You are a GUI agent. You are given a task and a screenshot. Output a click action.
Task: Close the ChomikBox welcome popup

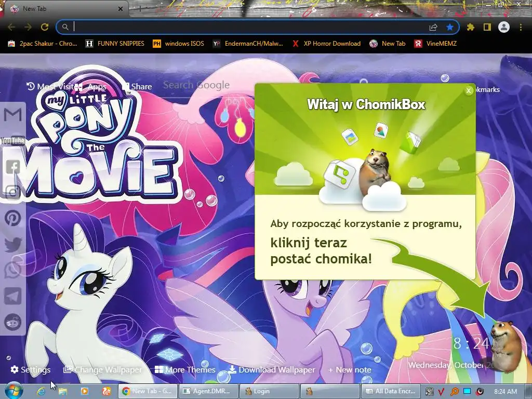(469, 90)
